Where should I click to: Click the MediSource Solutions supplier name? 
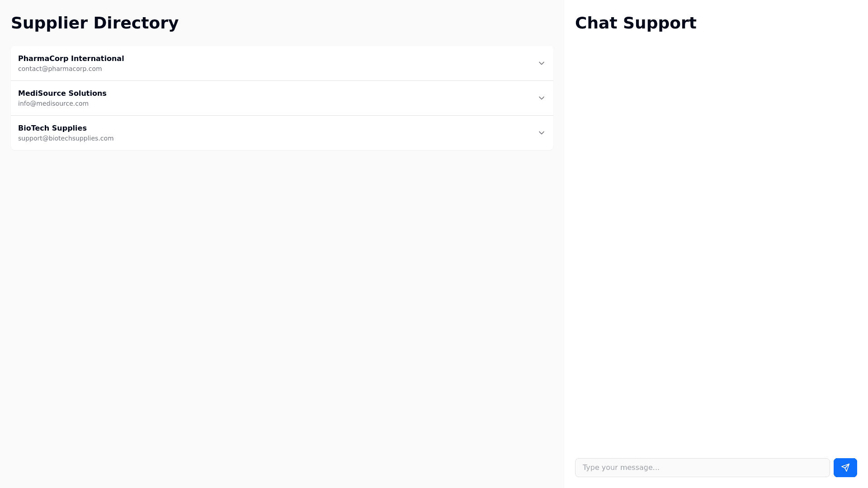click(62, 94)
